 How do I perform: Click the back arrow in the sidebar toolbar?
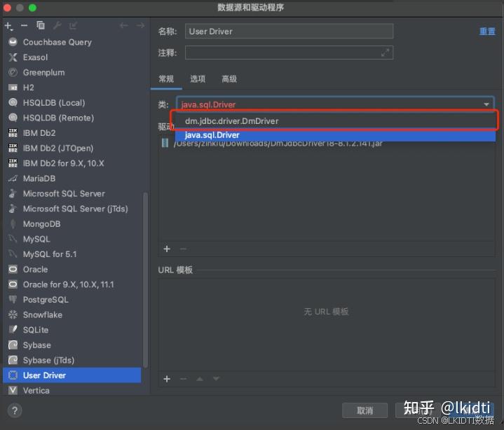(124, 25)
